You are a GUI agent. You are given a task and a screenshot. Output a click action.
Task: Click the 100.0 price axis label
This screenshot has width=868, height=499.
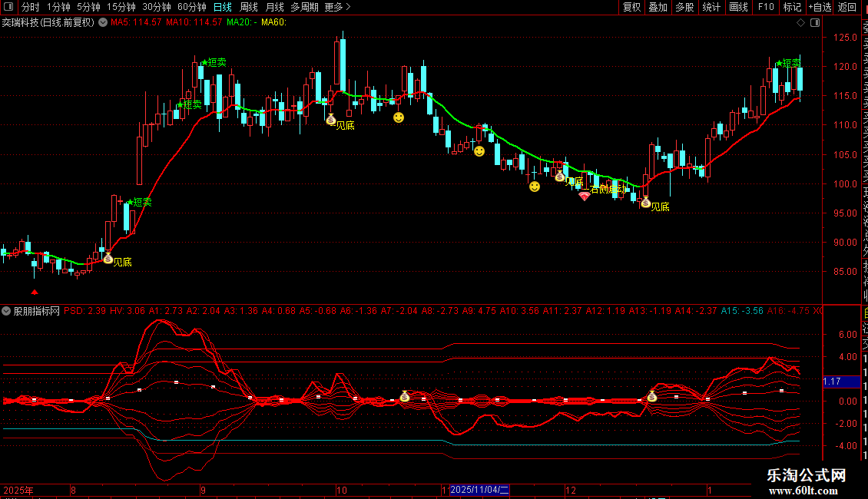[845, 183]
